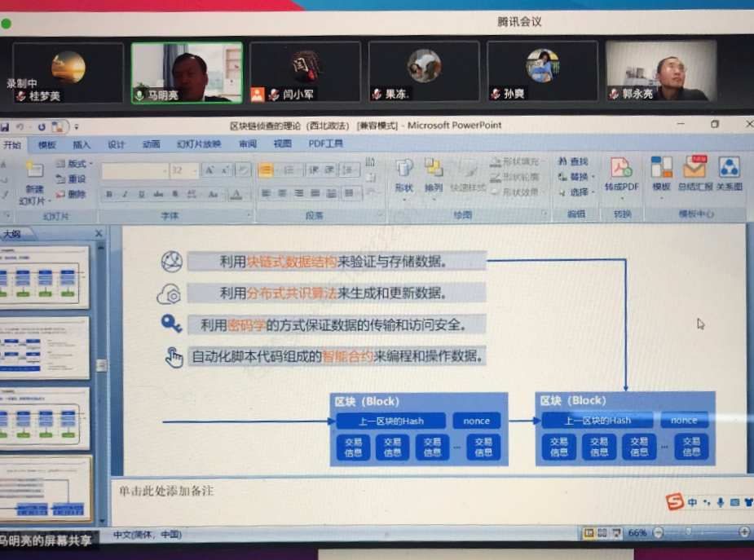Toggle Italic formatting in font group
Image resolution: width=754 pixels, height=560 pixels.
point(125,194)
